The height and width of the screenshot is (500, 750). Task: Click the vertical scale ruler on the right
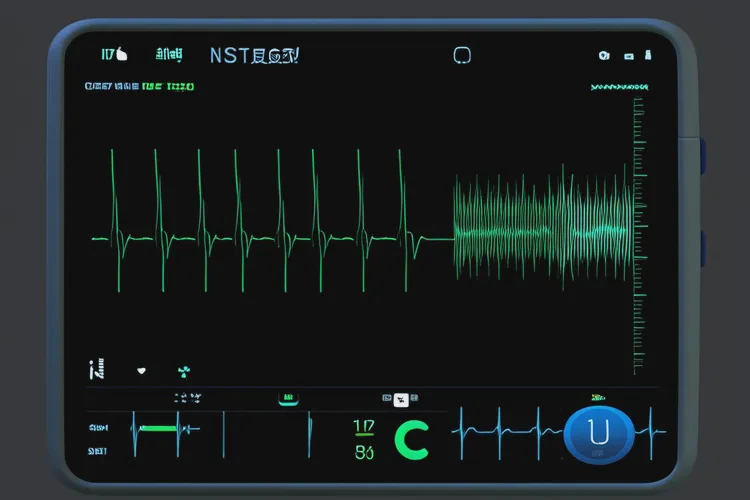point(636,230)
